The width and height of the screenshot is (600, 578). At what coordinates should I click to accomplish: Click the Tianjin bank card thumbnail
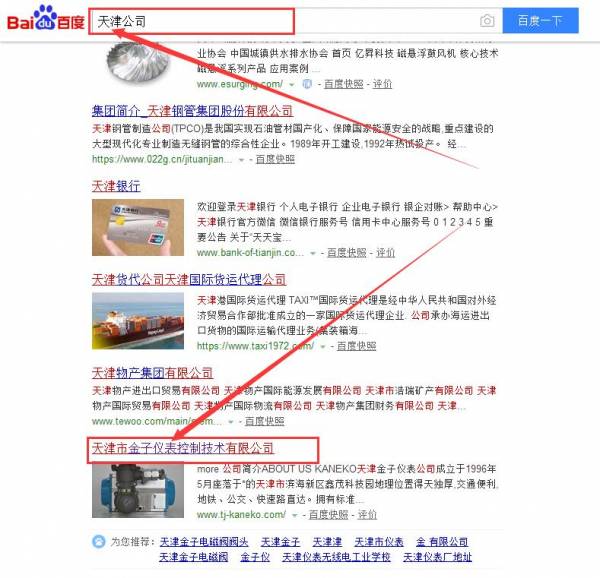click(x=138, y=227)
